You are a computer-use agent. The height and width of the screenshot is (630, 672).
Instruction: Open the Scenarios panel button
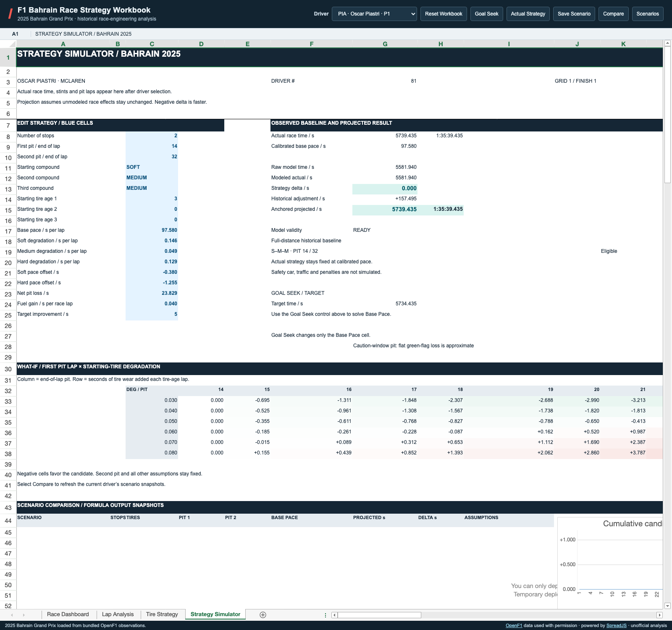648,14
